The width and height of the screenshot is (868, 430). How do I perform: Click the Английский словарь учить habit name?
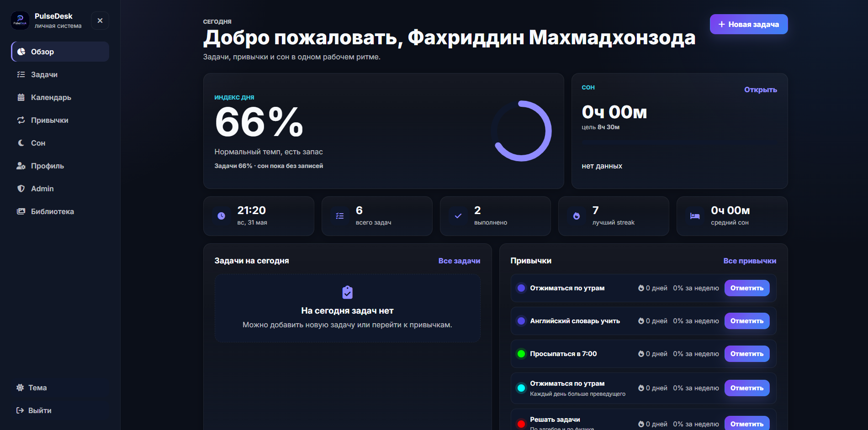(x=575, y=321)
